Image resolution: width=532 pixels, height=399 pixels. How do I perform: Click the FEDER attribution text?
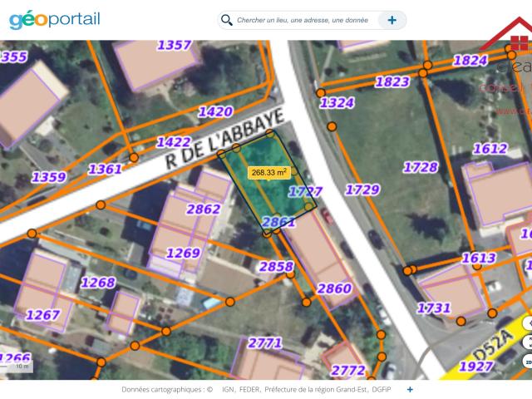tap(249, 390)
